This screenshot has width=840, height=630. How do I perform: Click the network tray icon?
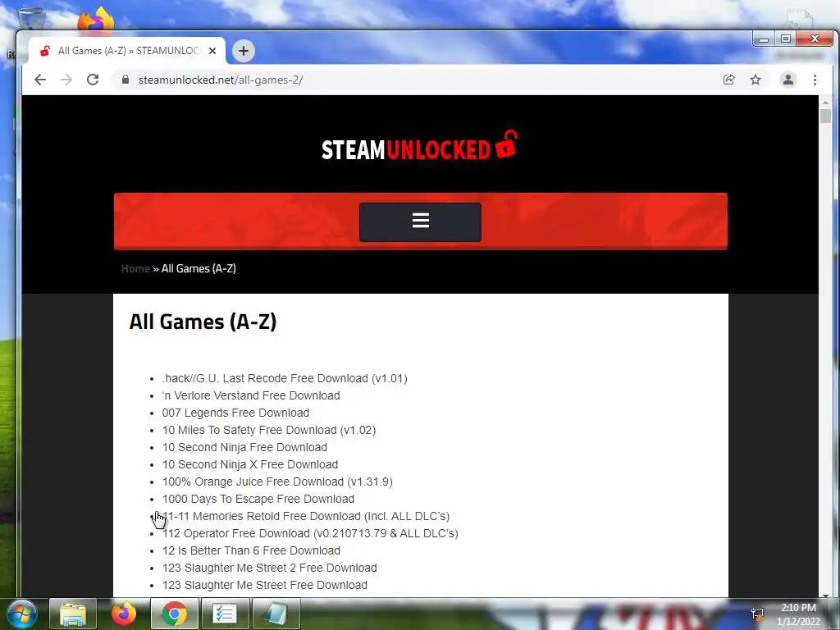pos(757,614)
